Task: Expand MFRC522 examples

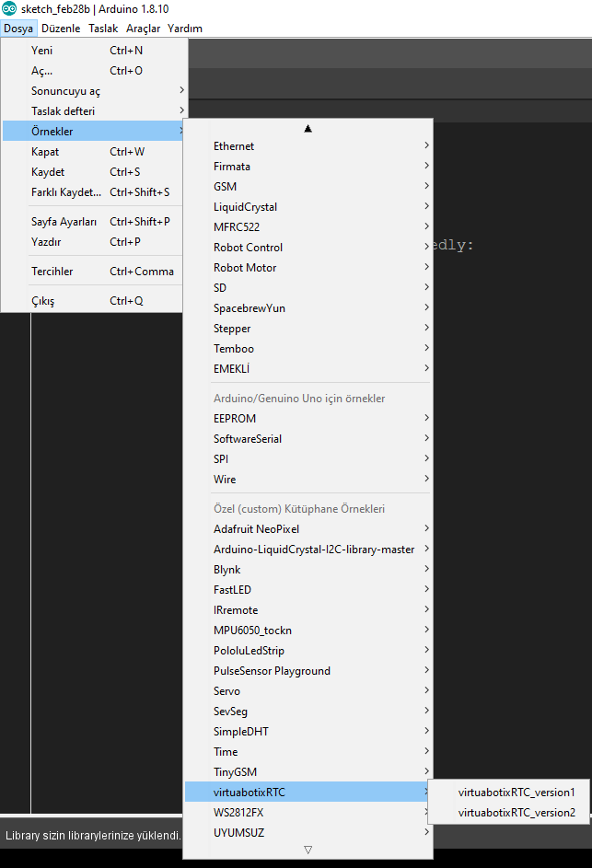Action: click(308, 227)
